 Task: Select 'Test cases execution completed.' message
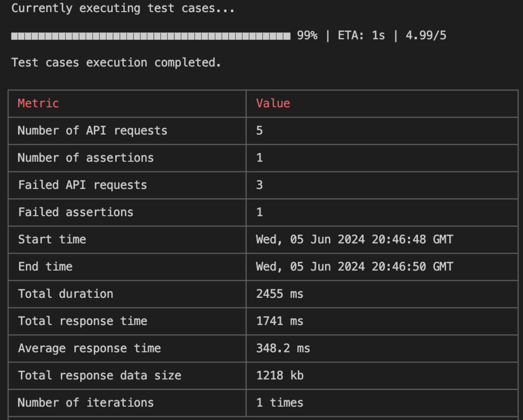[116, 63]
